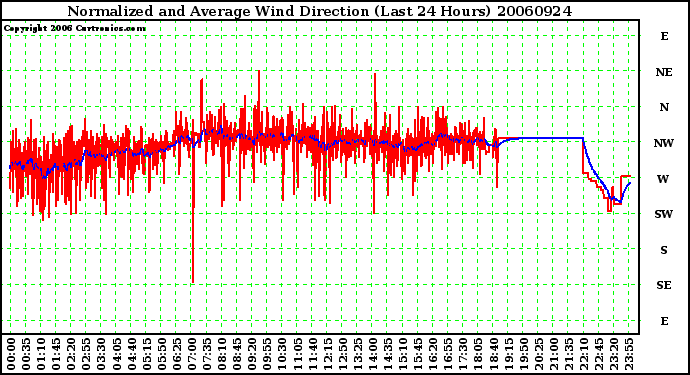Click the '11:40' time label

[x=312, y=354]
